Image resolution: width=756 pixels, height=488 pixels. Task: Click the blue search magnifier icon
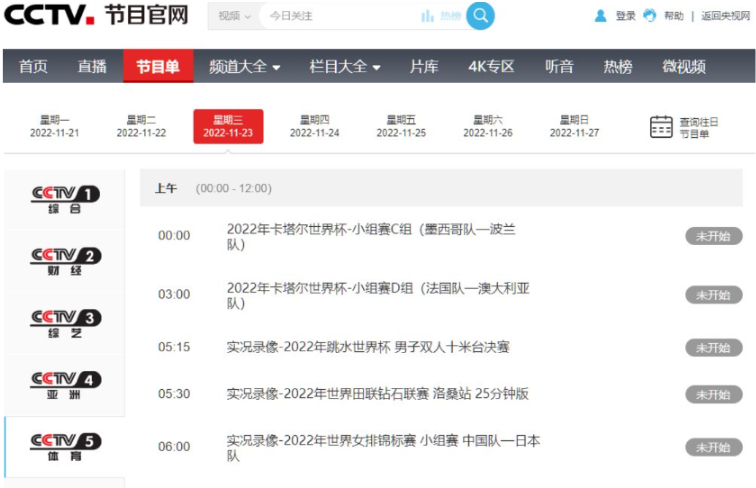coord(480,15)
